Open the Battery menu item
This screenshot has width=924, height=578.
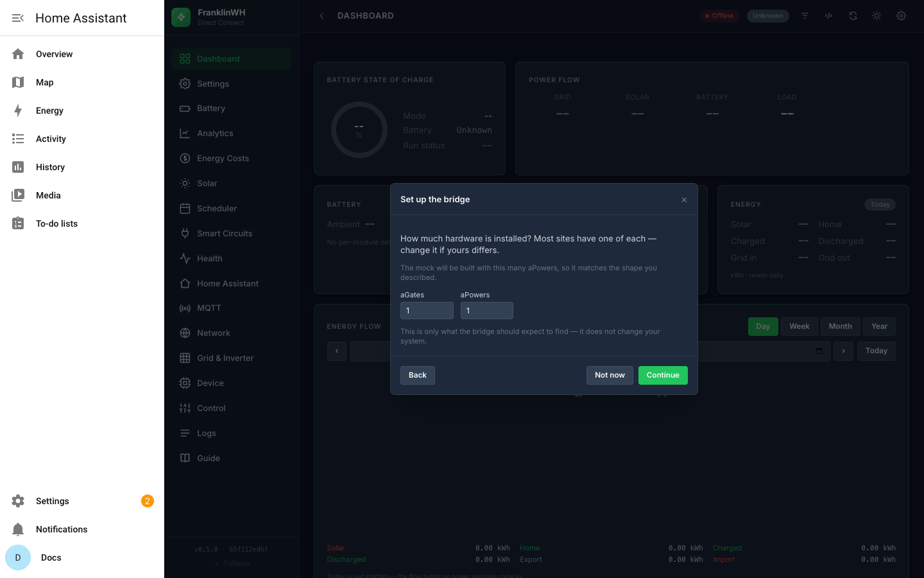point(231,109)
